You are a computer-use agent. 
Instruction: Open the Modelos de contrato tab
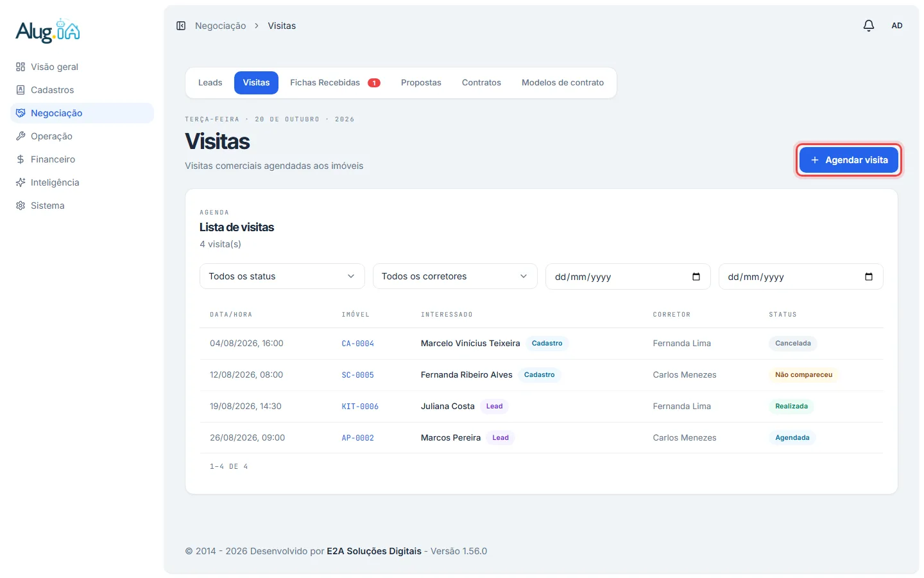563,83
